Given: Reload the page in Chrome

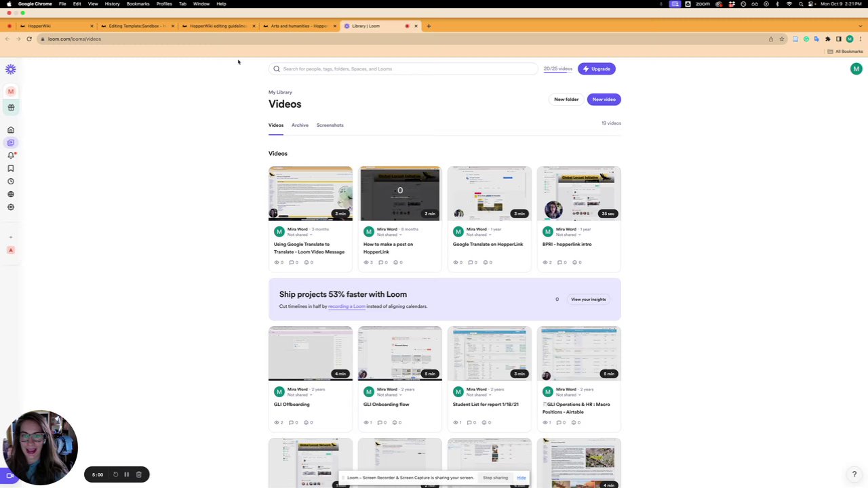Looking at the screenshot, I should 29,39.
